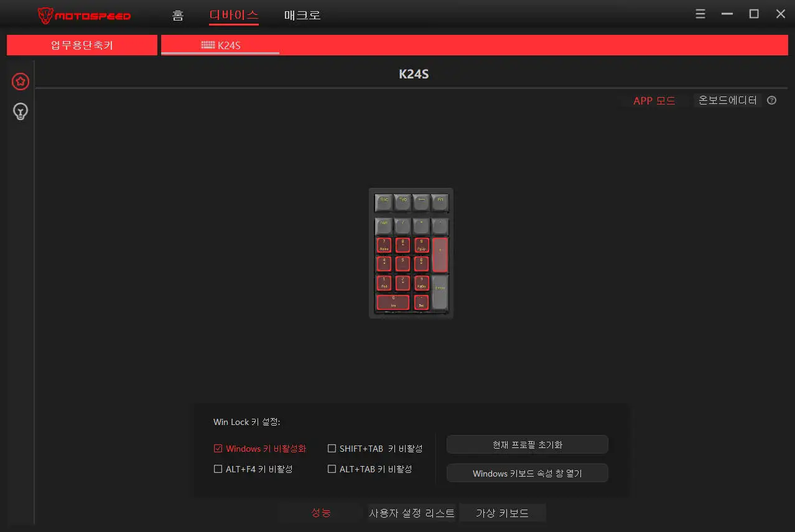Enable ALT+F4 키 비활성 checkbox
Screen dimensions: 795x532
[218, 469]
